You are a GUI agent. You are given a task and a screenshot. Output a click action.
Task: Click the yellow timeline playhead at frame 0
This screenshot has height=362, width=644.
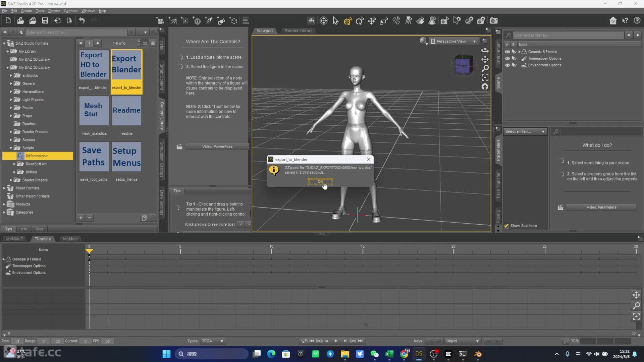[89, 251]
